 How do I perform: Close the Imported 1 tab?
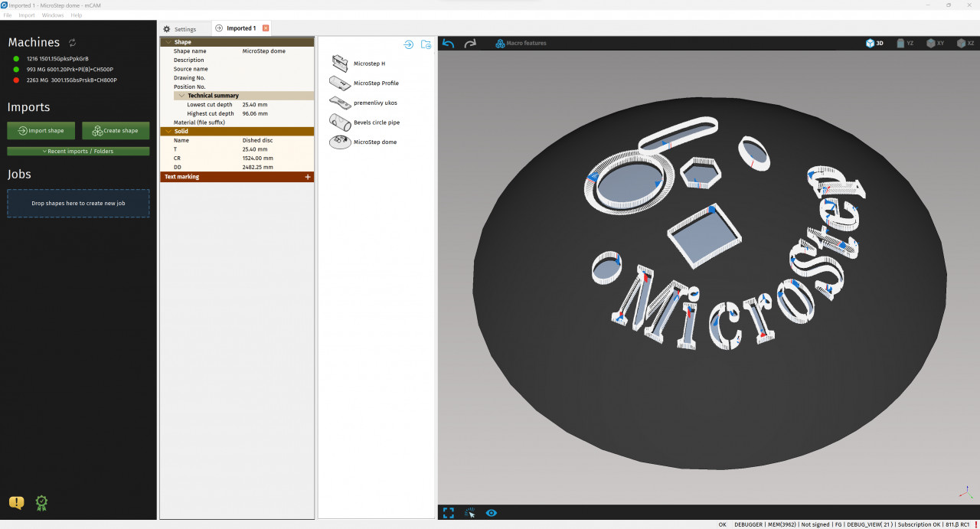point(266,28)
